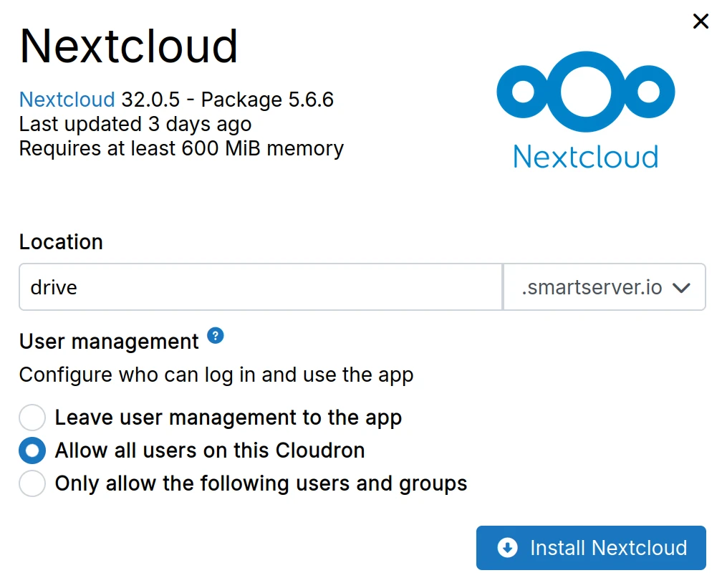This screenshot has height=588, width=722.
Task: Close the Nextcloud install dialog
Action: [x=701, y=22]
